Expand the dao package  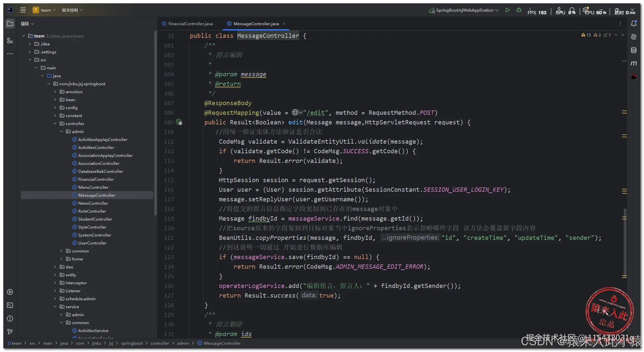pyautogui.click(x=55, y=267)
